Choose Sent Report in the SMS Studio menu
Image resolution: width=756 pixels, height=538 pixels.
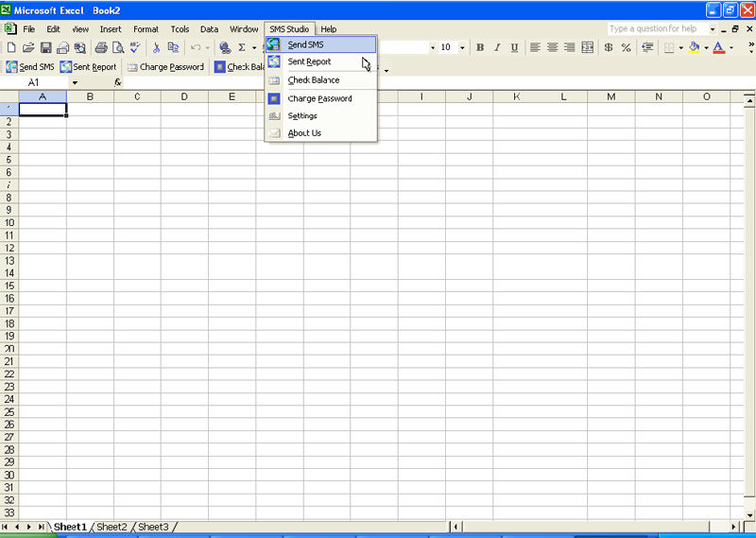click(x=320, y=61)
